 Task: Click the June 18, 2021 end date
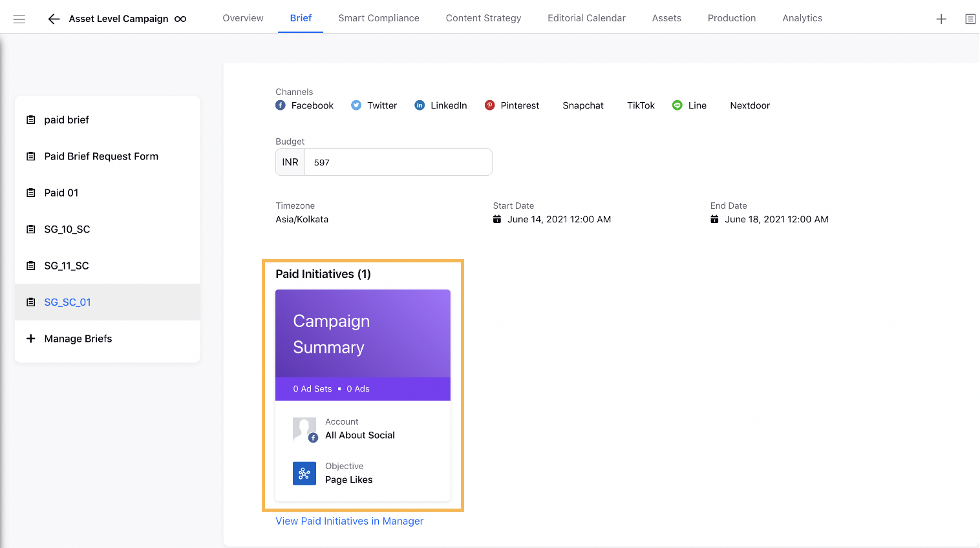[776, 219]
